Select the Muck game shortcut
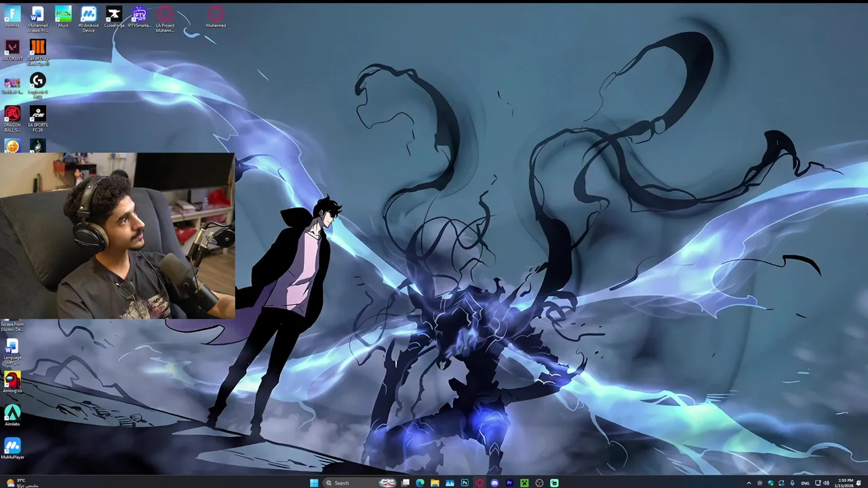The height and width of the screenshot is (488, 868). click(x=63, y=17)
